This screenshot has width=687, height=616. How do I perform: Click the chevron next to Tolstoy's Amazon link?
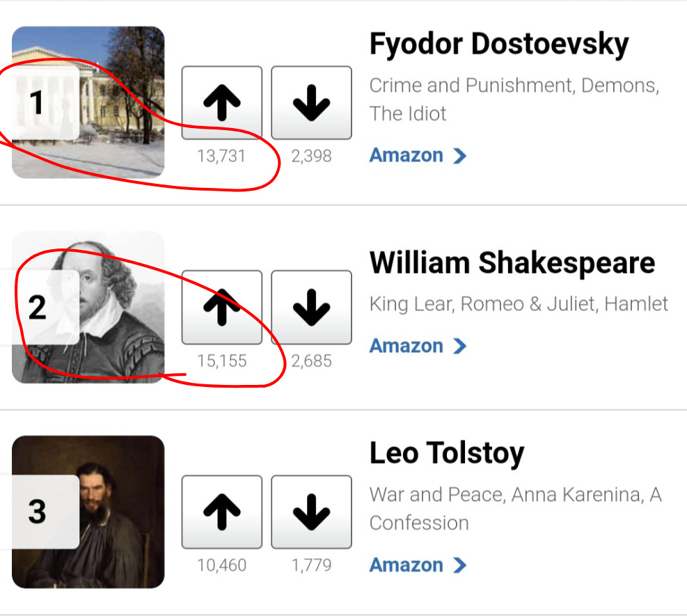pos(459,564)
